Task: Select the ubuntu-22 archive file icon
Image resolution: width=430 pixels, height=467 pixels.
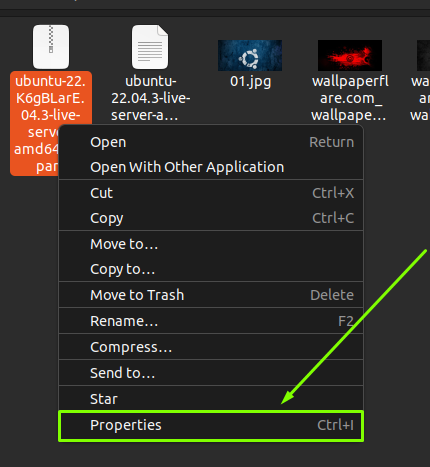Action: click(51, 47)
